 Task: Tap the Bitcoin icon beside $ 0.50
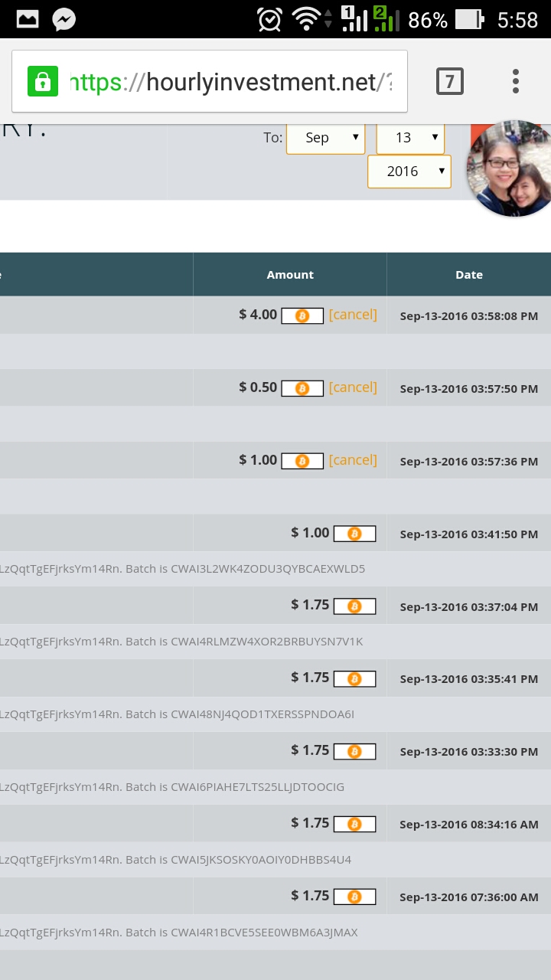[302, 388]
